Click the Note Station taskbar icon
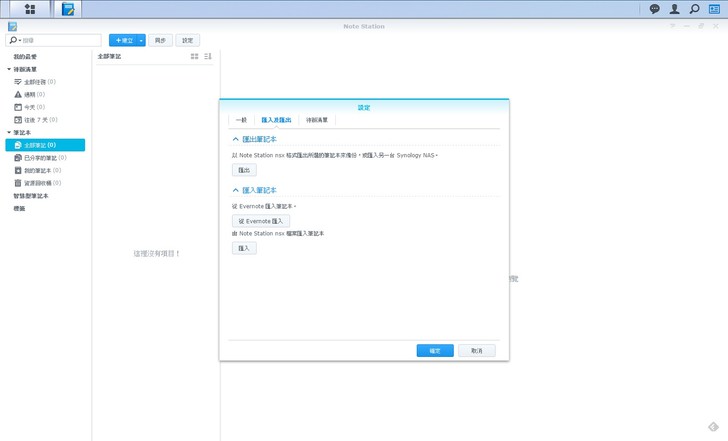The width and height of the screenshot is (728, 441). click(68, 9)
